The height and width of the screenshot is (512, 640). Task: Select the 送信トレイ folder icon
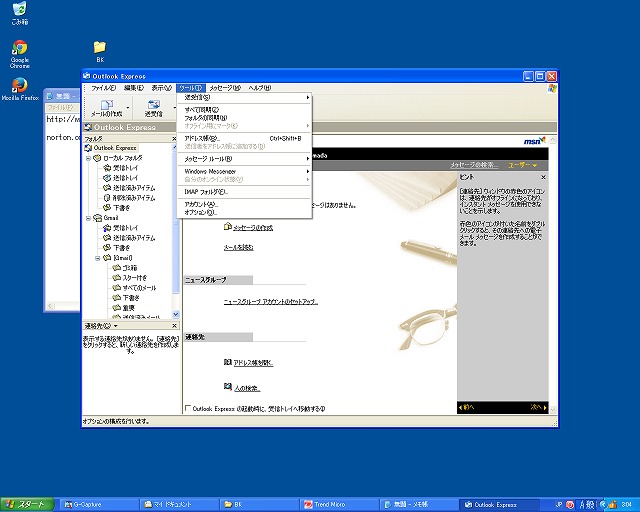pyautogui.click(x=107, y=178)
